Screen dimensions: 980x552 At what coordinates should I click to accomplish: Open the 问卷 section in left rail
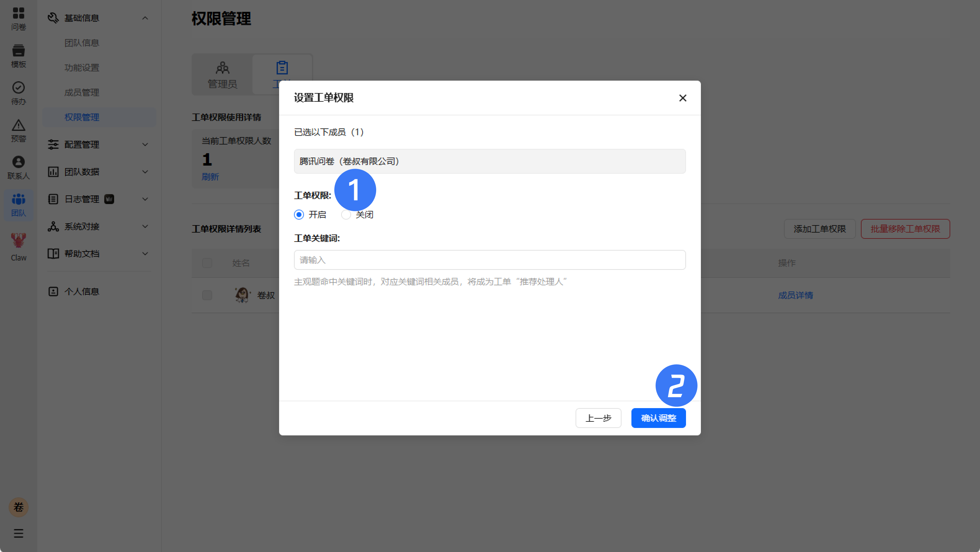pyautogui.click(x=18, y=19)
